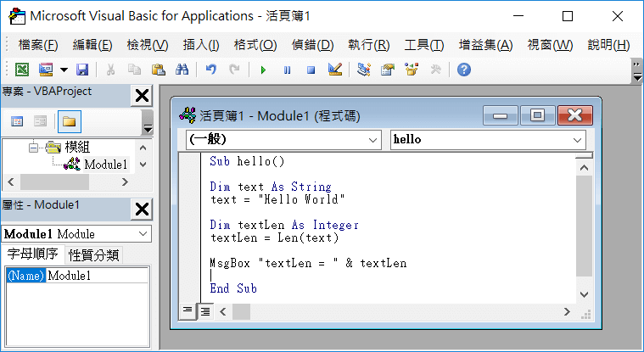644x352 pixels.
Task: Select Module1 in the project tree
Action: pos(105,165)
